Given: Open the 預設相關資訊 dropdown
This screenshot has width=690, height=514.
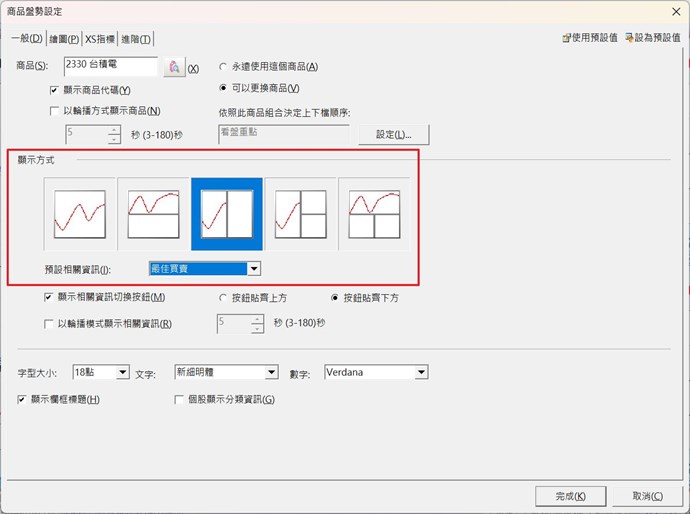Looking at the screenshot, I should (254, 269).
